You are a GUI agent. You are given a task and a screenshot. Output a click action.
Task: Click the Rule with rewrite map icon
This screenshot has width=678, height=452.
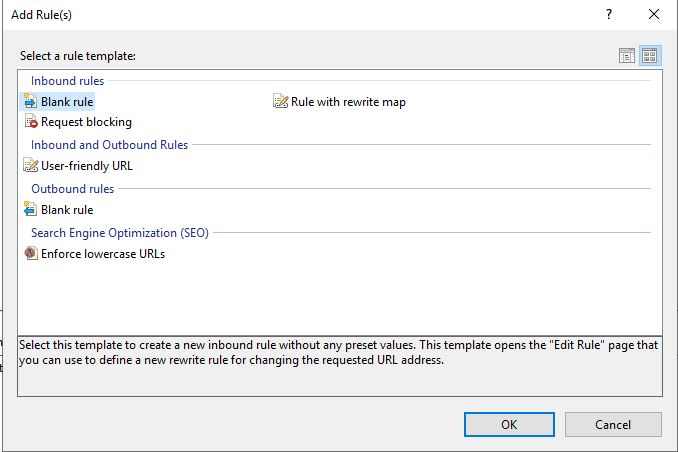click(x=280, y=101)
